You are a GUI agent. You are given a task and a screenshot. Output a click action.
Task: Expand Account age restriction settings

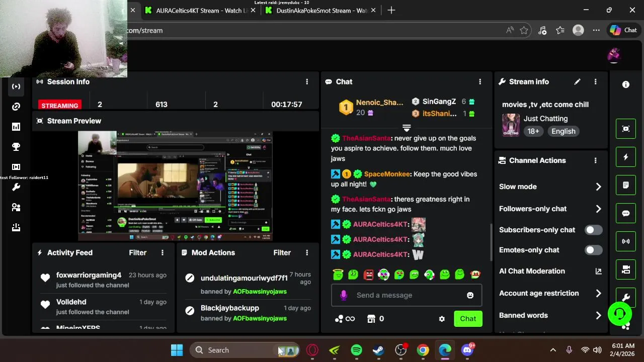(x=598, y=293)
